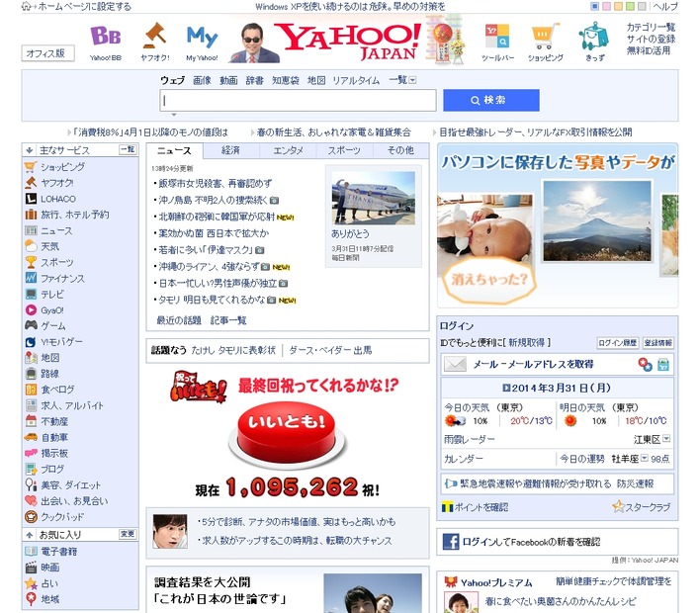700x613 pixels.
Task: Open 占い star item in favorites
Action: (31, 583)
